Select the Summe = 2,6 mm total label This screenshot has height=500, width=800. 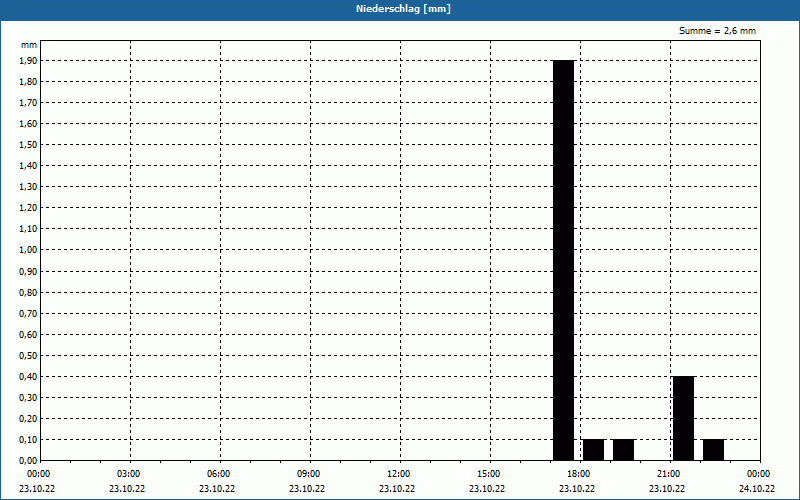[717, 31]
